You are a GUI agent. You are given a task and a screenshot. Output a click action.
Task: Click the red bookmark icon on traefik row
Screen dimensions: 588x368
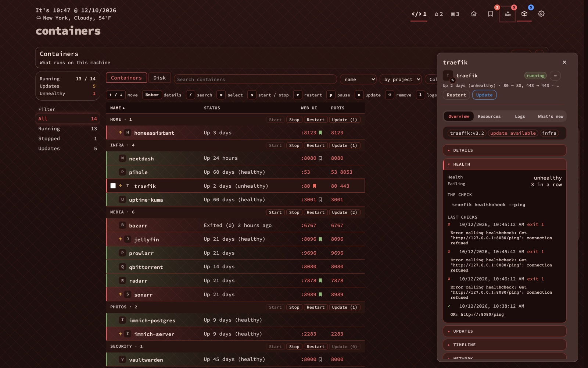(314, 186)
